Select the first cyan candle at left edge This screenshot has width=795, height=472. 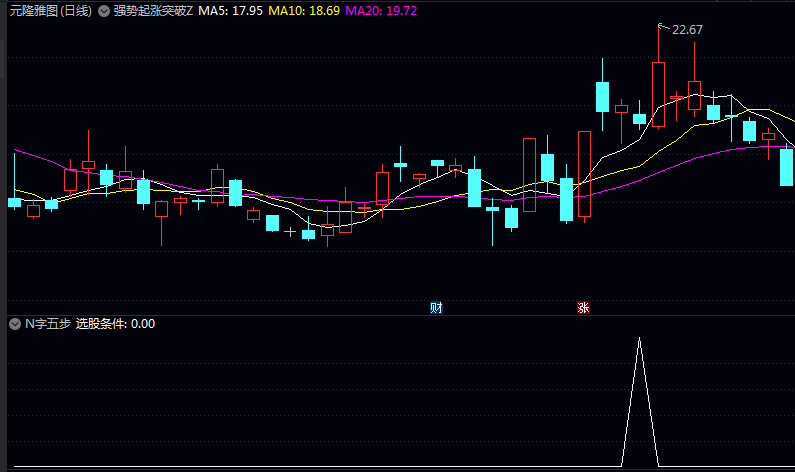coord(15,203)
